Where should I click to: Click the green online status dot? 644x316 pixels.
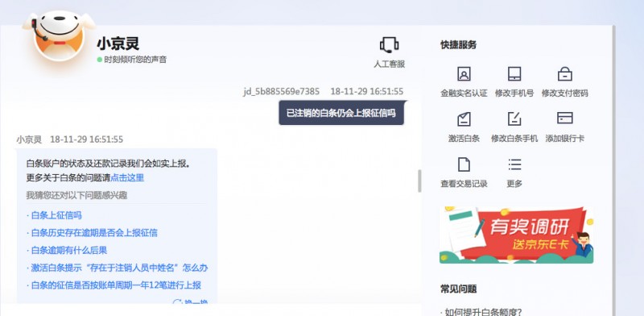click(99, 60)
